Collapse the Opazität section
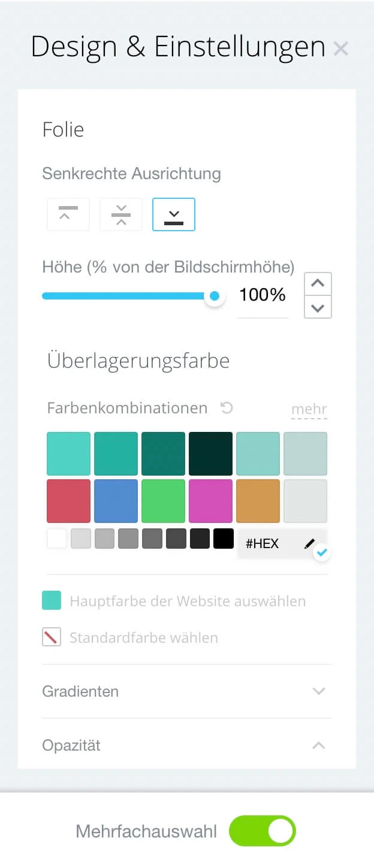374x868 pixels. click(x=187, y=745)
